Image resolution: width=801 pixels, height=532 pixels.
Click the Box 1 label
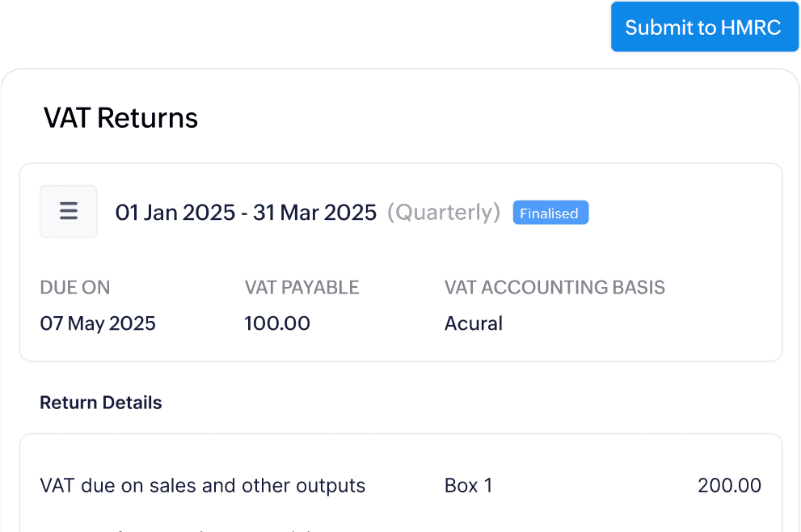pos(469,486)
